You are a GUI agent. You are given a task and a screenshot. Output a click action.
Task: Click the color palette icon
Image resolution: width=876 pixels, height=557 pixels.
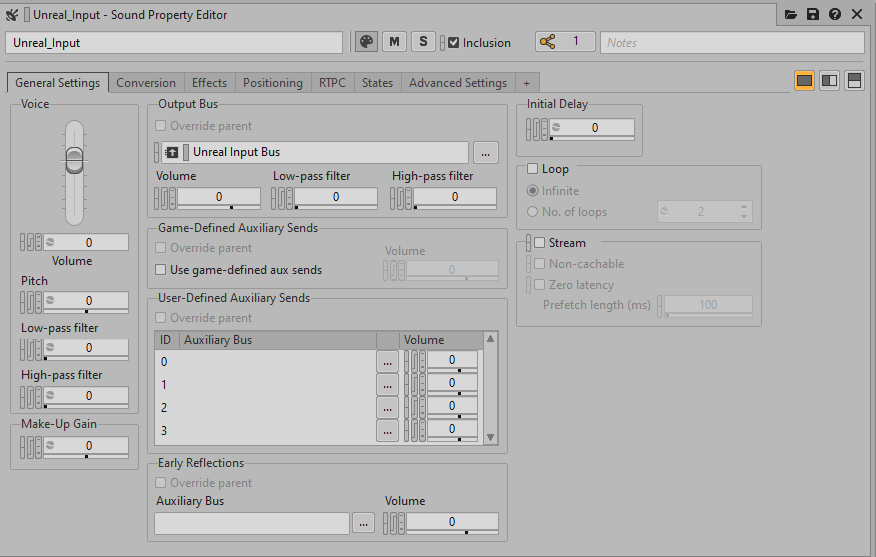tap(367, 42)
